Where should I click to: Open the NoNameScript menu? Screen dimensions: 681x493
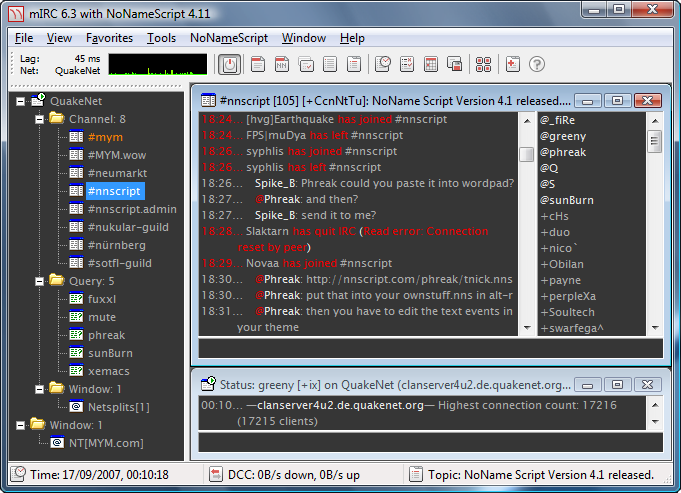click(x=229, y=38)
